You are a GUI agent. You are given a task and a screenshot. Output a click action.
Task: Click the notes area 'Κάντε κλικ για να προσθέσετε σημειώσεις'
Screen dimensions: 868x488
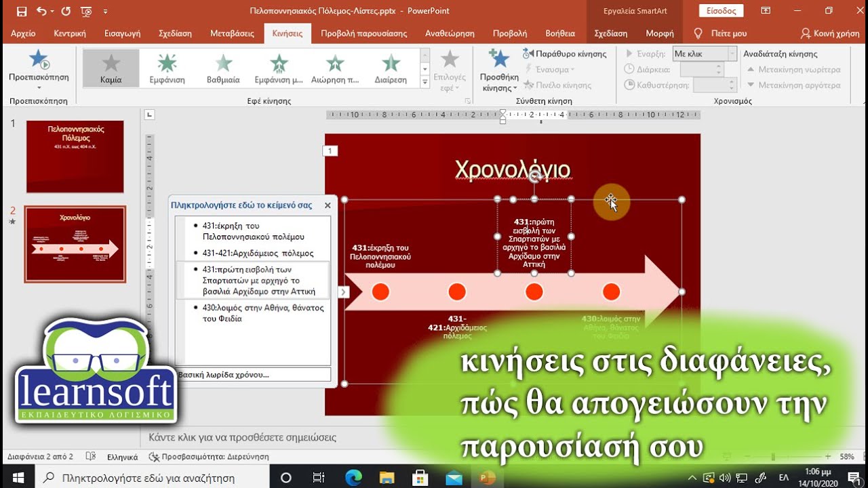coord(243,438)
